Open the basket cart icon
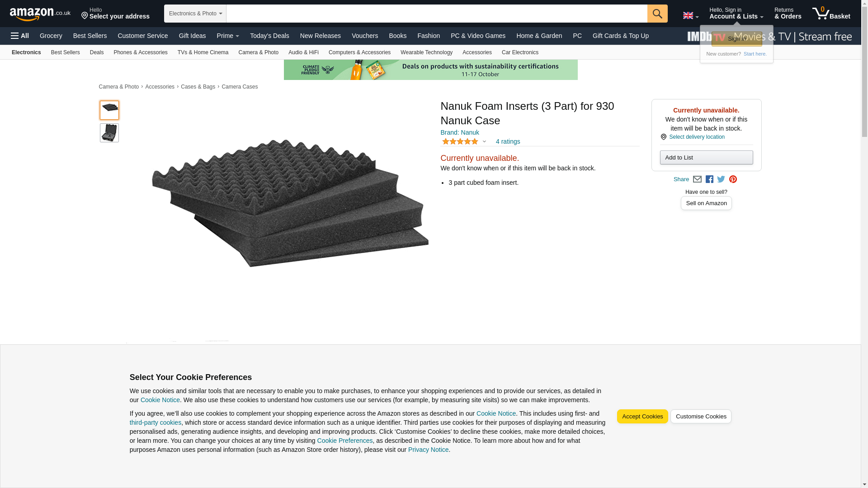Viewport: 868px width, 488px height. 831,14
